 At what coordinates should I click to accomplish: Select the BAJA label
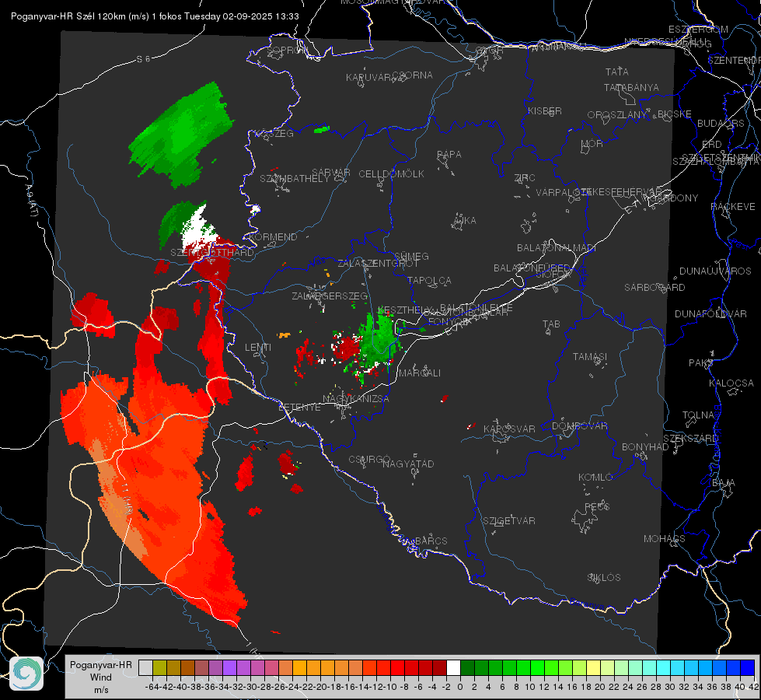coord(724,483)
